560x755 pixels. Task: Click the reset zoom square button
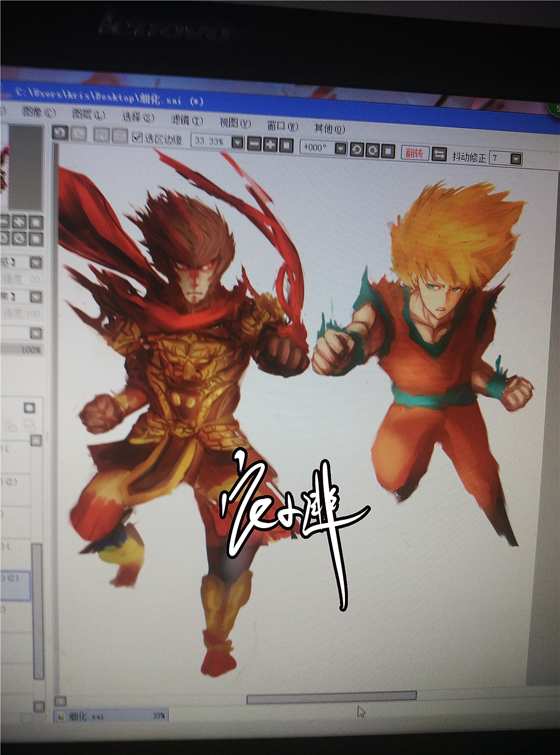(x=286, y=146)
